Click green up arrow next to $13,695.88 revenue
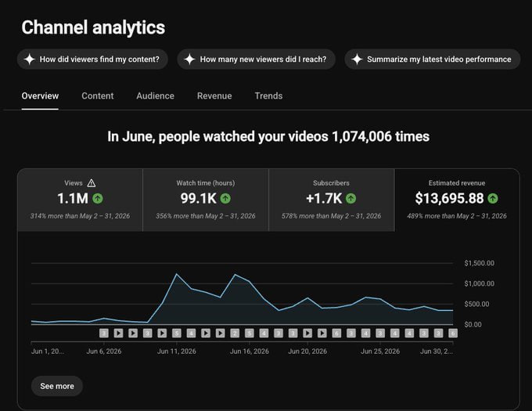 (x=493, y=199)
